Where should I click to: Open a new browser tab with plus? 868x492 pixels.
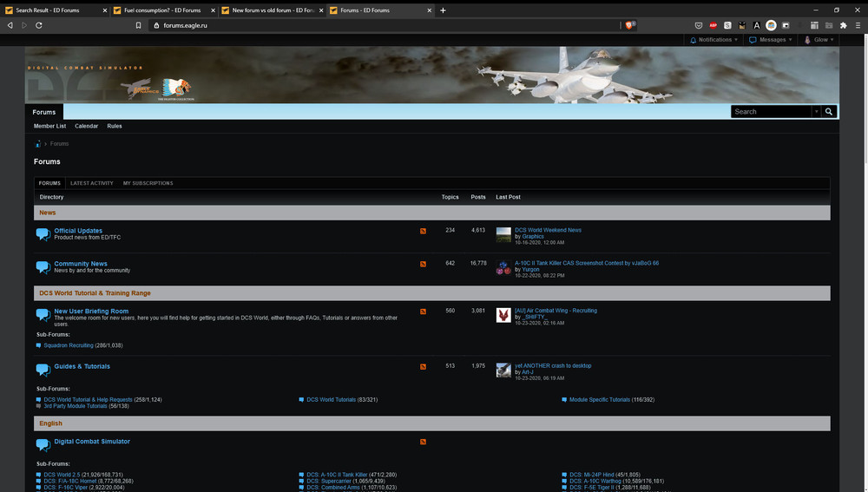(x=443, y=10)
